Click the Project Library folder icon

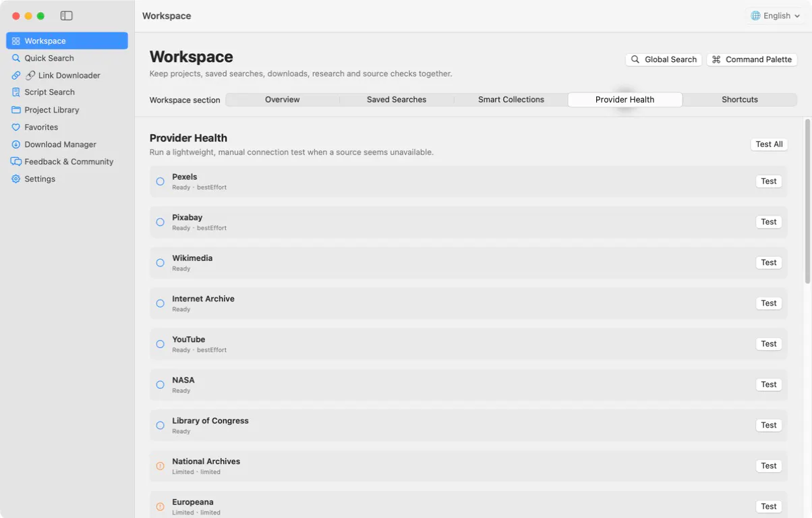[x=16, y=110]
